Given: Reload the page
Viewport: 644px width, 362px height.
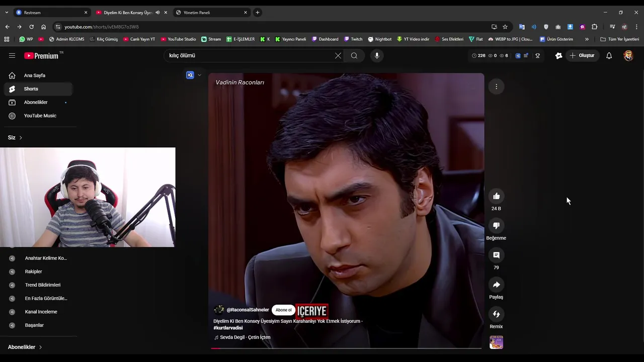Looking at the screenshot, I should point(31,27).
